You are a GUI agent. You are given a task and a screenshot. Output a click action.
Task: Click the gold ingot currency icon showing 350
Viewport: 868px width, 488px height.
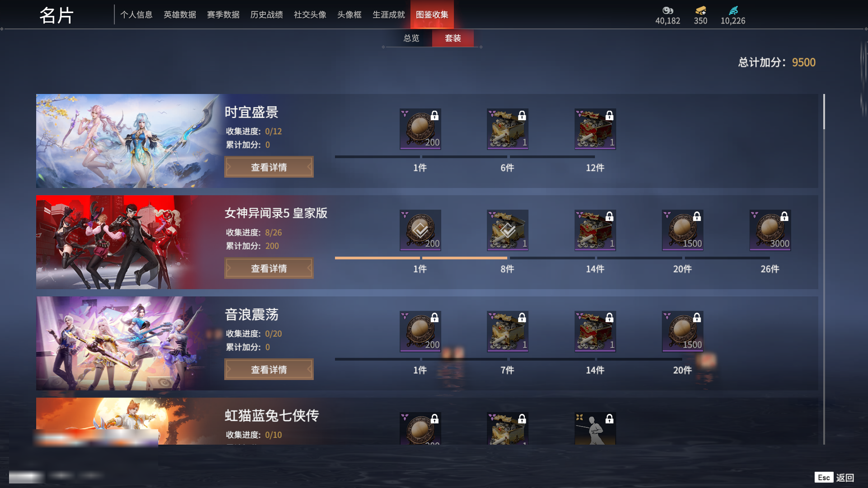tap(701, 10)
